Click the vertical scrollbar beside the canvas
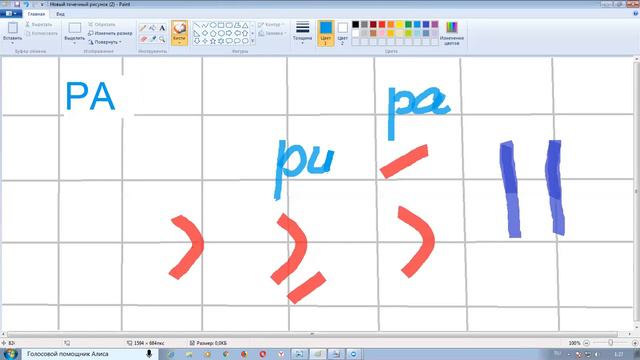The height and width of the screenshot is (360, 640). 636,191
